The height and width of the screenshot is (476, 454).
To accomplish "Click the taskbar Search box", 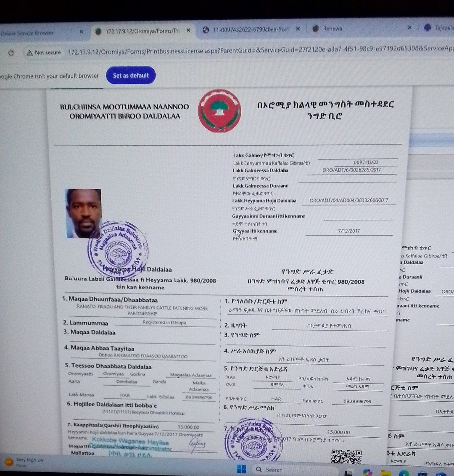I will point(273,470).
